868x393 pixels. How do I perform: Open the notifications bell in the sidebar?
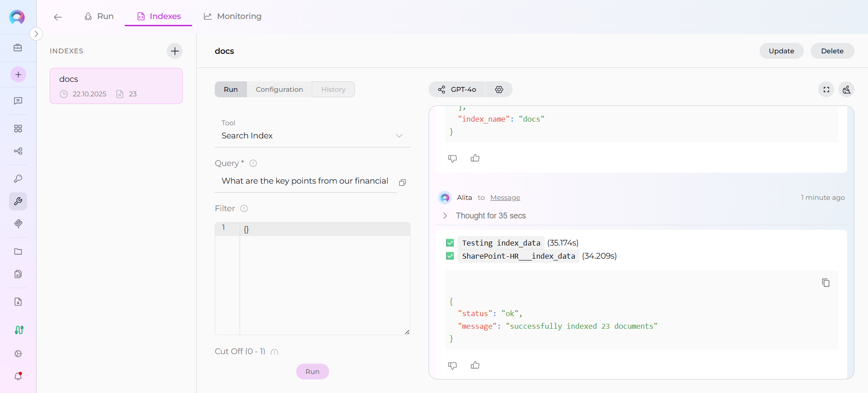pyautogui.click(x=18, y=376)
